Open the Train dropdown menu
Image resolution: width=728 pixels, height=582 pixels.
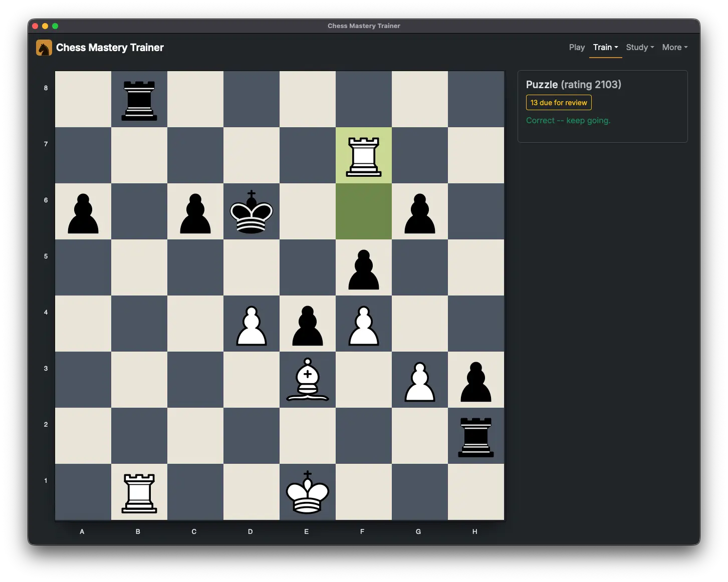point(605,47)
